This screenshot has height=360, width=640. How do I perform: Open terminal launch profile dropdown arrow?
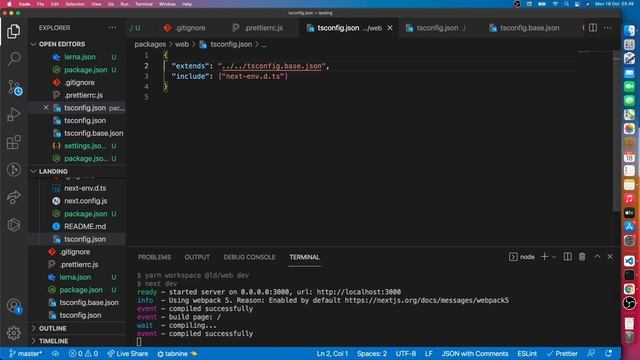pyautogui.click(x=554, y=257)
